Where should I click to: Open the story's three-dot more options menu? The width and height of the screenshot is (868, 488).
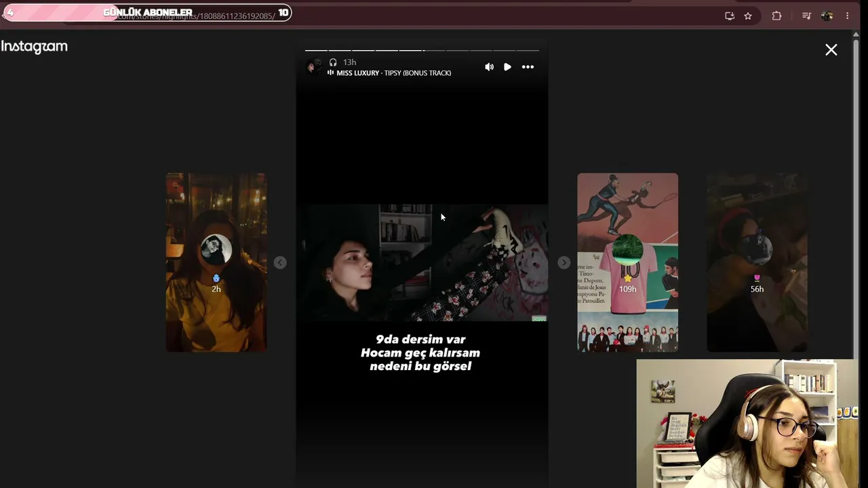pos(528,66)
